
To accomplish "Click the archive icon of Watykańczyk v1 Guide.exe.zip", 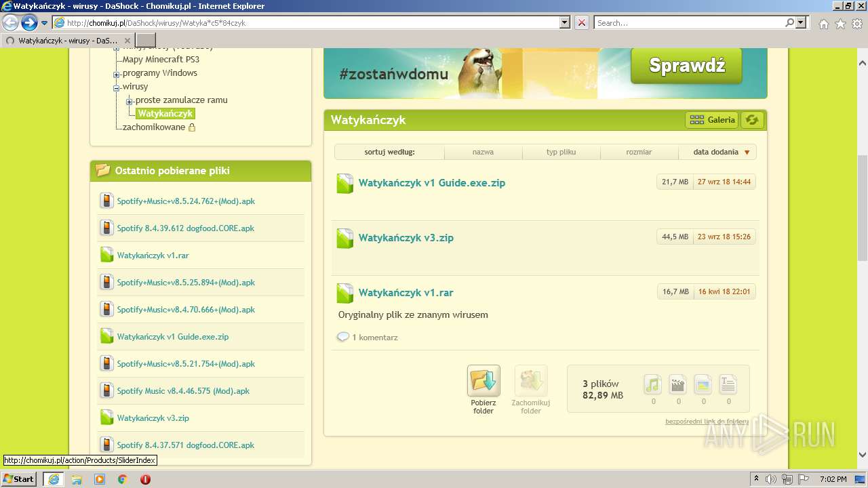I will (x=345, y=183).
